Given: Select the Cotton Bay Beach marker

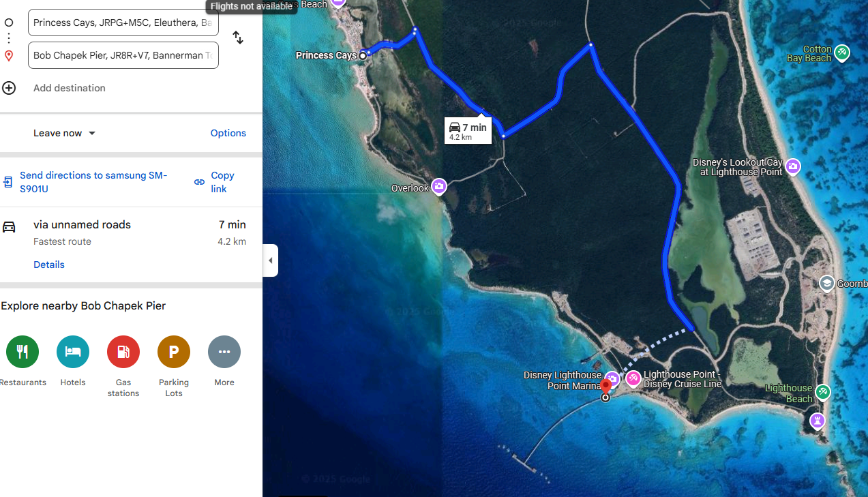Looking at the screenshot, I should tap(842, 52).
